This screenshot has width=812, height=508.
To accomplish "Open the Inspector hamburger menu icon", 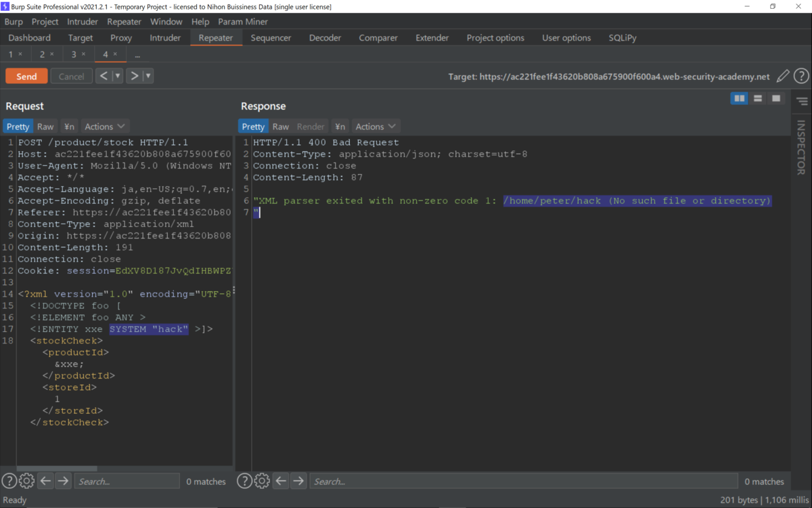I will point(802,102).
